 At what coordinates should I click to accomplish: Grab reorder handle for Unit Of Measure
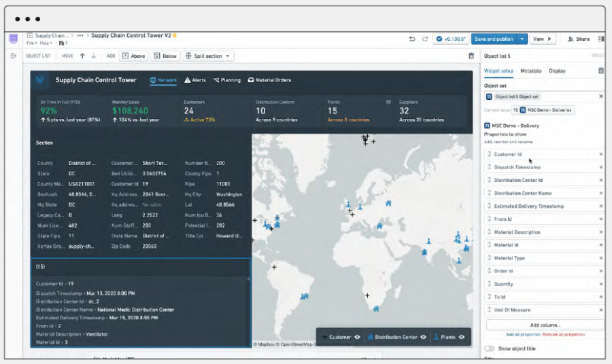point(490,310)
